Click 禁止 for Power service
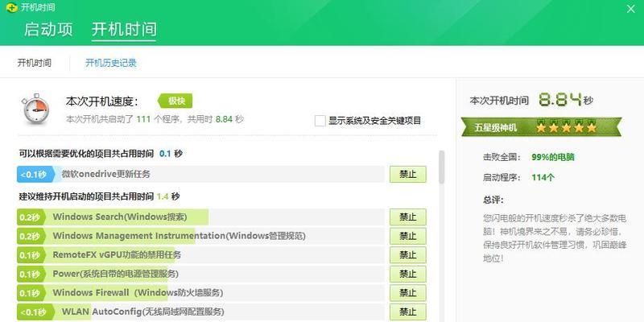 [408, 274]
